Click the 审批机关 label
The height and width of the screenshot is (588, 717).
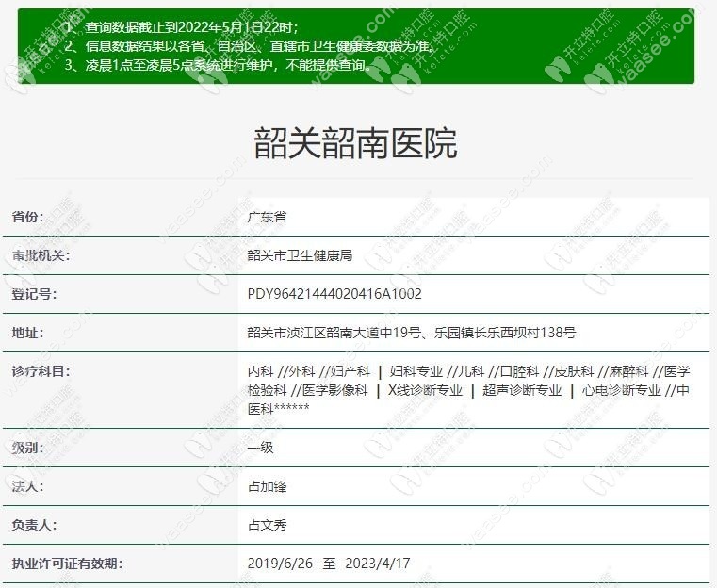pyautogui.click(x=41, y=255)
